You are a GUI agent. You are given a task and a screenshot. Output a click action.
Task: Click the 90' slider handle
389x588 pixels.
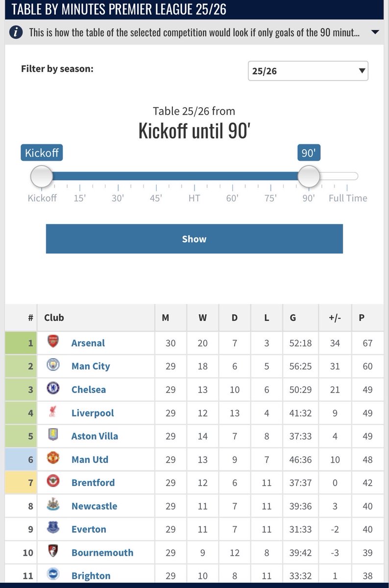point(309,176)
